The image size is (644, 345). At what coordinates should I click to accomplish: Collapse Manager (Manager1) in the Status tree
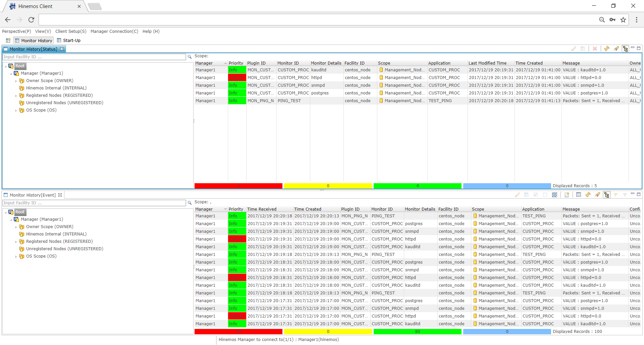pyautogui.click(x=11, y=74)
